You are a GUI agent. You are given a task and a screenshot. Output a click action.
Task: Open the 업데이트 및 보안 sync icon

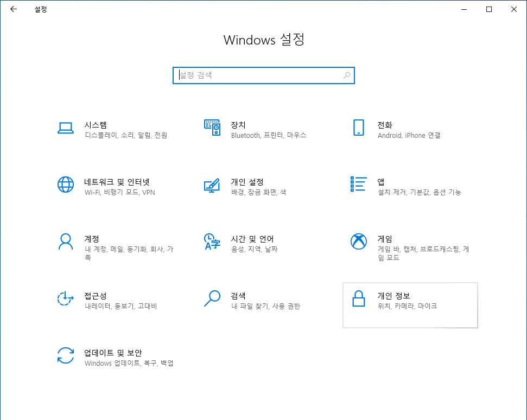[x=66, y=355]
